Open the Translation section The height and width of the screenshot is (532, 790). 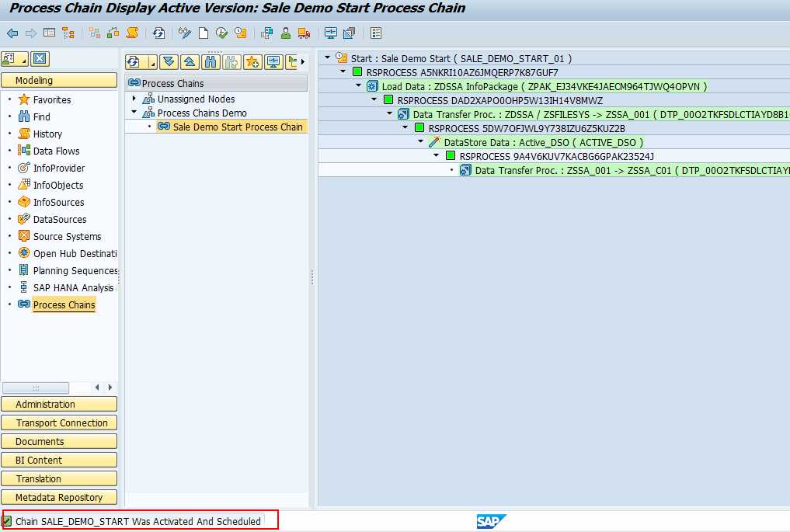59,478
